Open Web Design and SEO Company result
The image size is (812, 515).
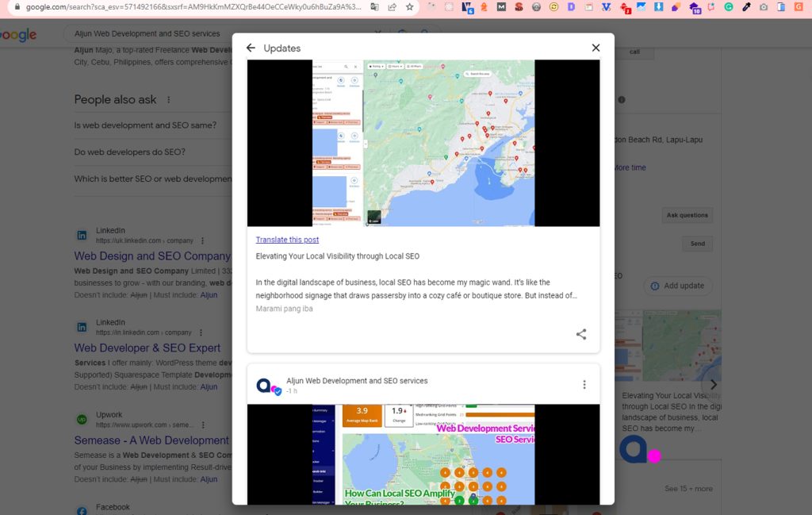[152, 256]
